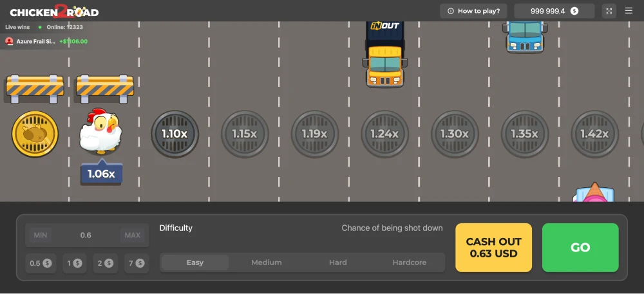Open the How to play? guide
The width and height of the screenshot is (644, 294).
pyautogui.click(x=473, y=11)
